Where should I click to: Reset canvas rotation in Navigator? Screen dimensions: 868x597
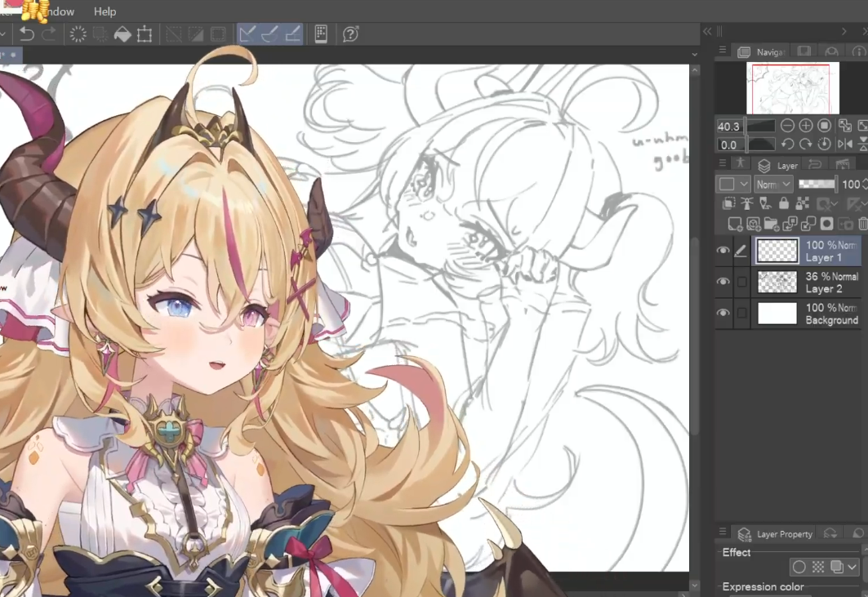pyautogui.click(x=824, y=145)
